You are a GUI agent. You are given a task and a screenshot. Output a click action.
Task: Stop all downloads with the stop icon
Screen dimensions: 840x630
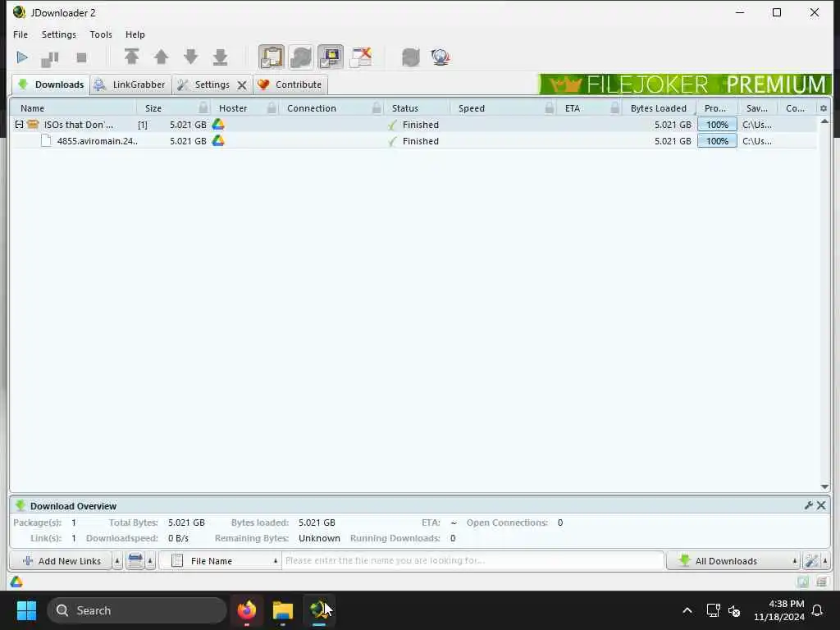81,57
